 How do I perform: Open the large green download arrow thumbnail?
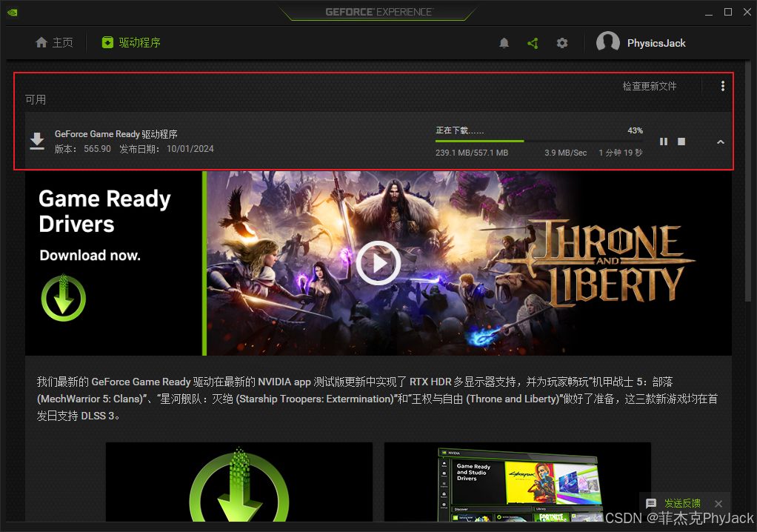pyautogui.click(x=239, y=482)
